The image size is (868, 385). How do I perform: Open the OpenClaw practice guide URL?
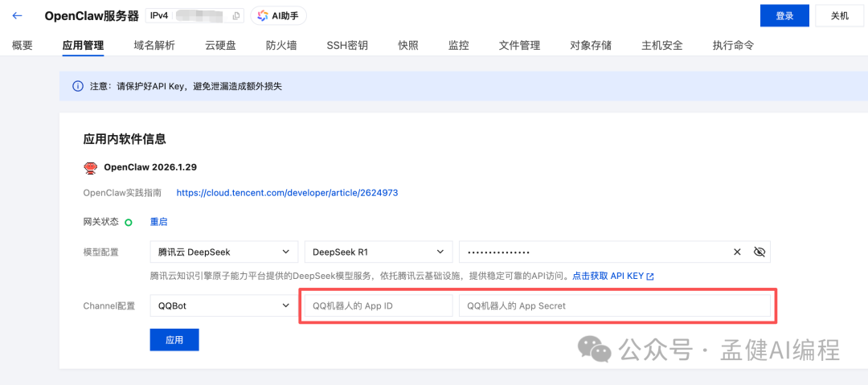pyautogui.click(x=287, y=193)
